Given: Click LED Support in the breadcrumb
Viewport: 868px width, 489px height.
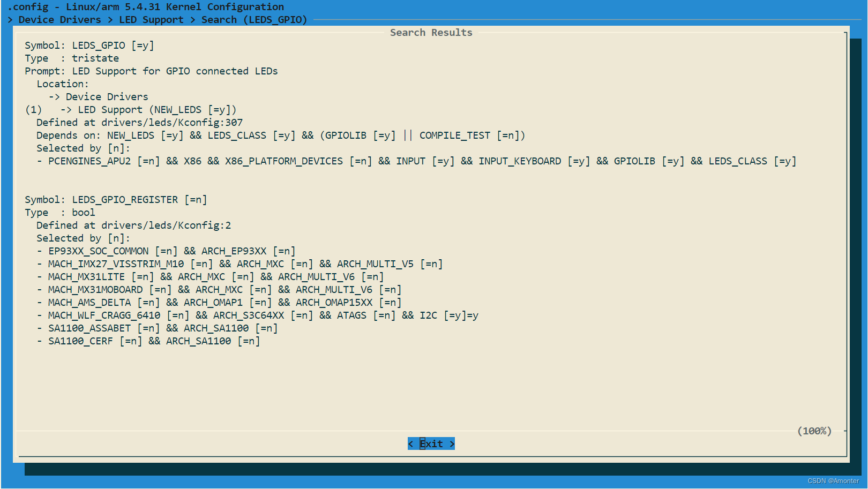Looking at the screenshot, I should [x=151, y=20].
